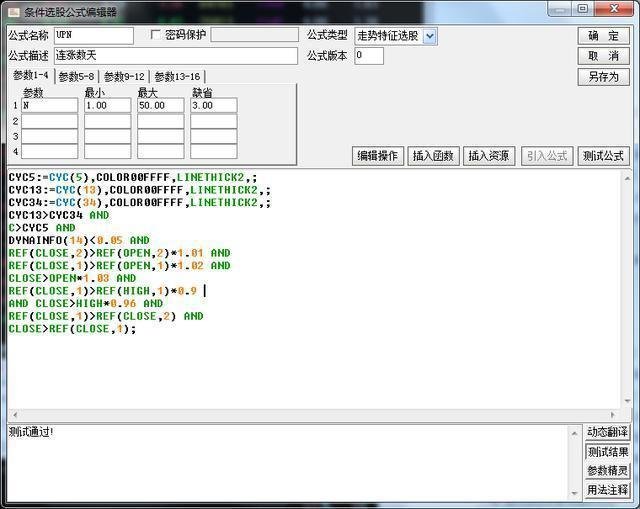Show the 动态翻译 panel
640x509 pixels.
[x=607, y=432]
